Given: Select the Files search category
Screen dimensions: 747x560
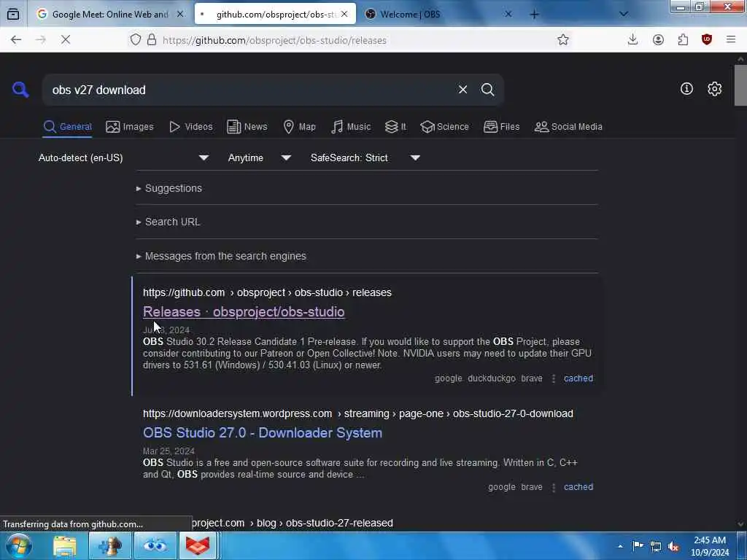Looking at the screenshot, I should point(501,127).
